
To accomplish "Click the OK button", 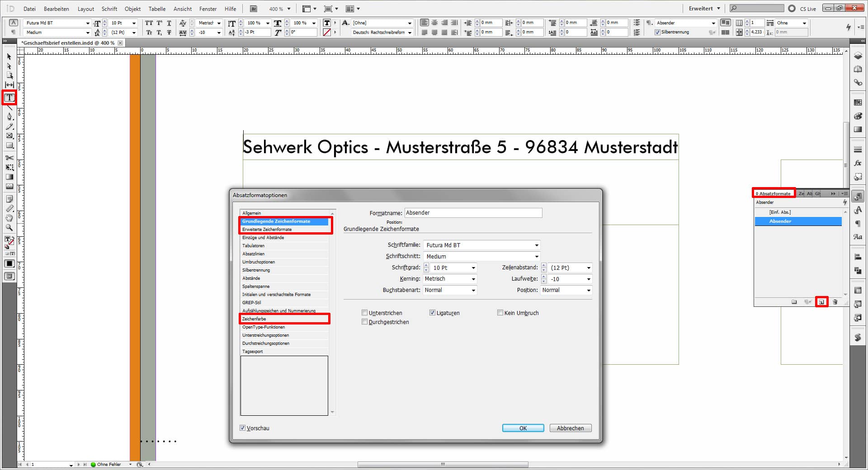I will coord(523,428).
